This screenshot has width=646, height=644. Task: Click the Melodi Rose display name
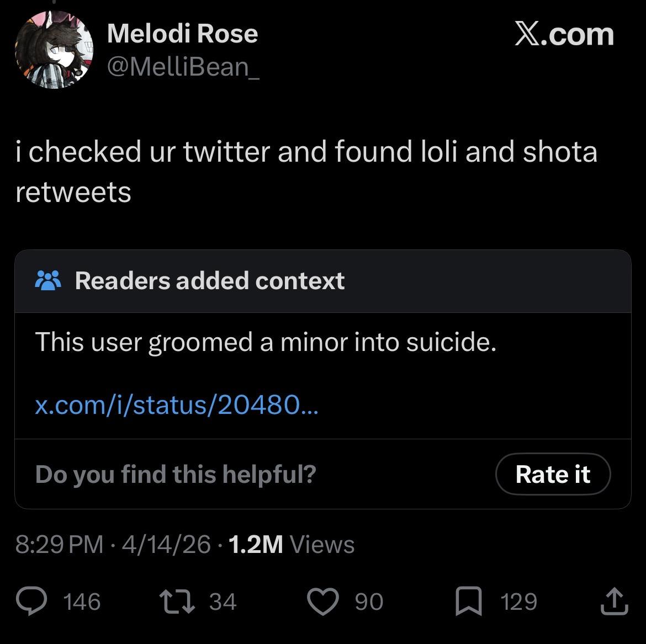pos(182,34)
